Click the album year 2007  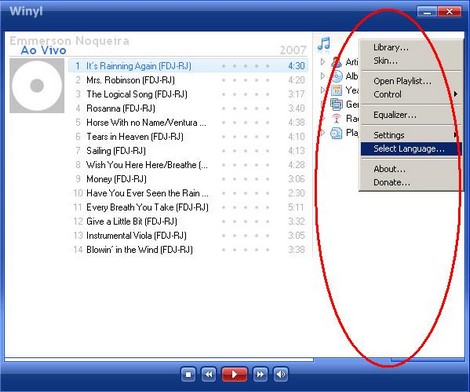coord(293,50)
